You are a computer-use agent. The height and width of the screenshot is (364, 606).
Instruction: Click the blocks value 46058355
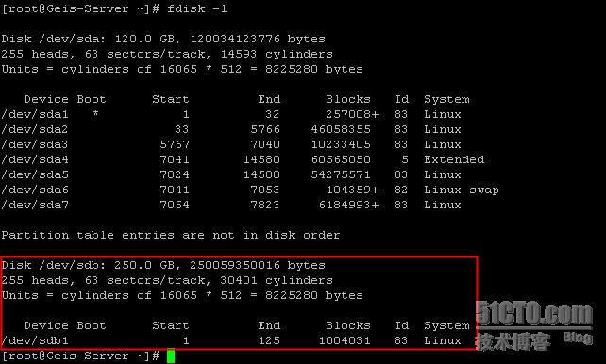point(341,130)
